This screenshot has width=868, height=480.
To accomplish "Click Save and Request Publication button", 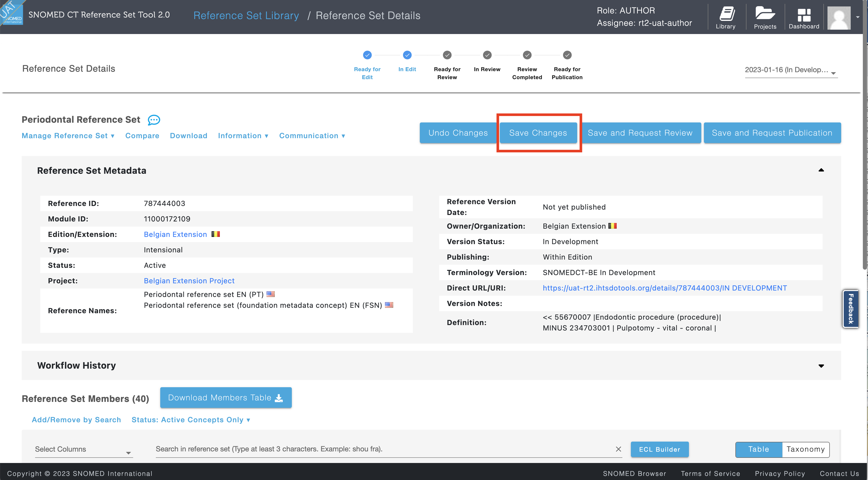I will coord(772,133).
